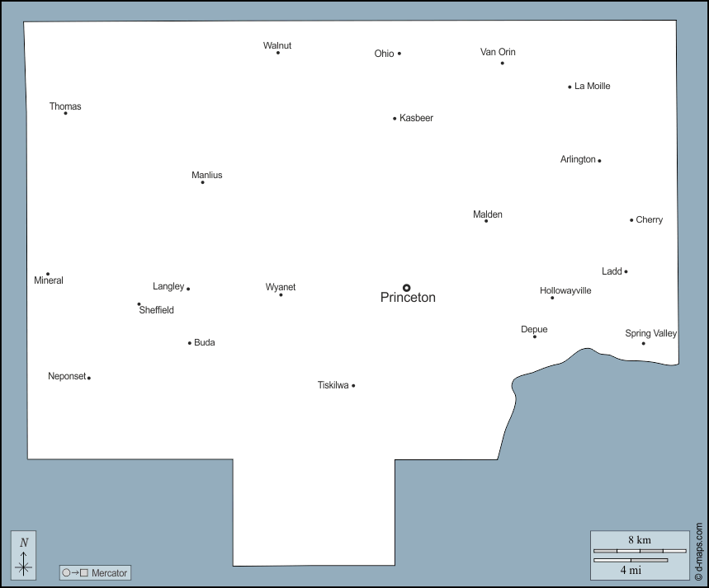Click the Tiskilwa town dot
Screen dimensions: 709x588
click(353, 386)
